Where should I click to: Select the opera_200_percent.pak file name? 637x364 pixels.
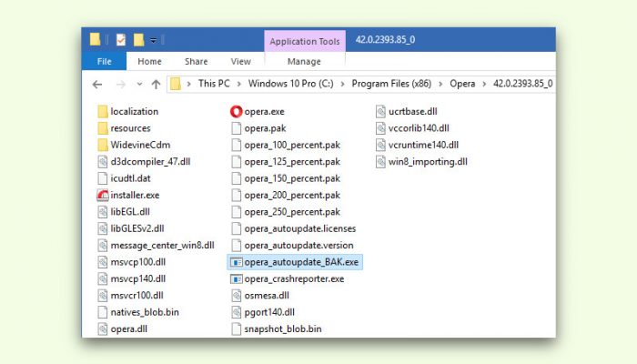pos(292,195)
